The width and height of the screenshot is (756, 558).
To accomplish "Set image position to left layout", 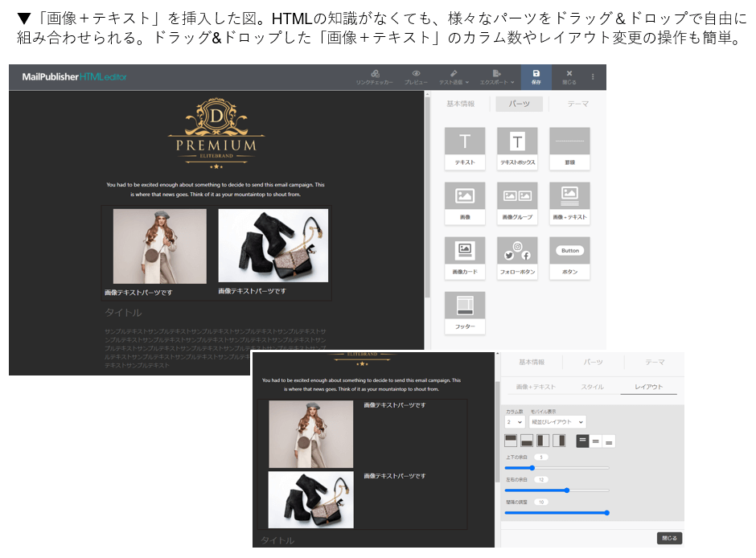I will tap(543, 441).
